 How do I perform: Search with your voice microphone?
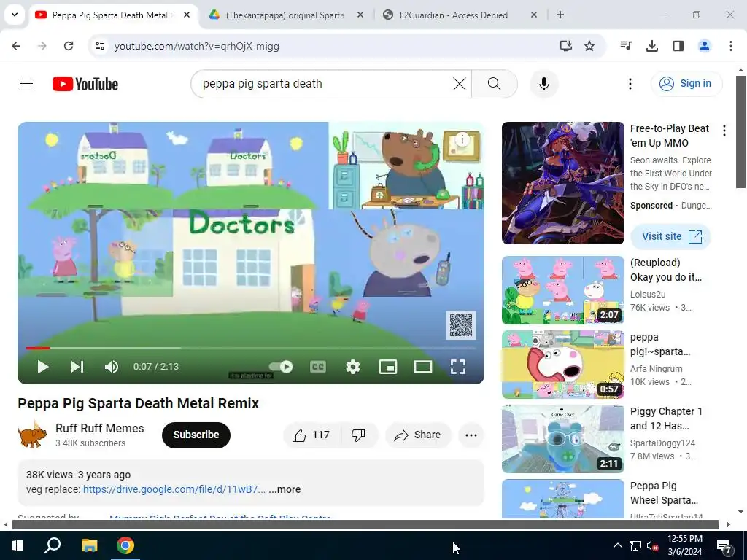click(543, 84)
